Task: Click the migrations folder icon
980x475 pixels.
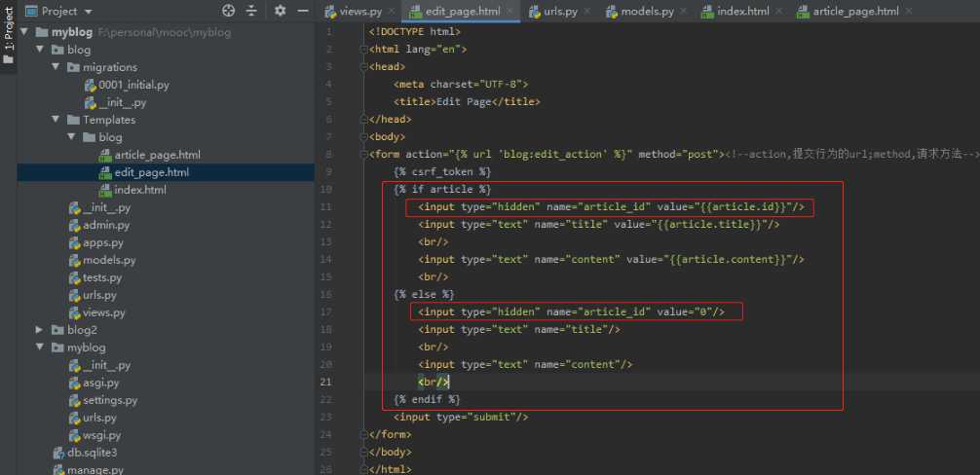Action: point(73,67)
